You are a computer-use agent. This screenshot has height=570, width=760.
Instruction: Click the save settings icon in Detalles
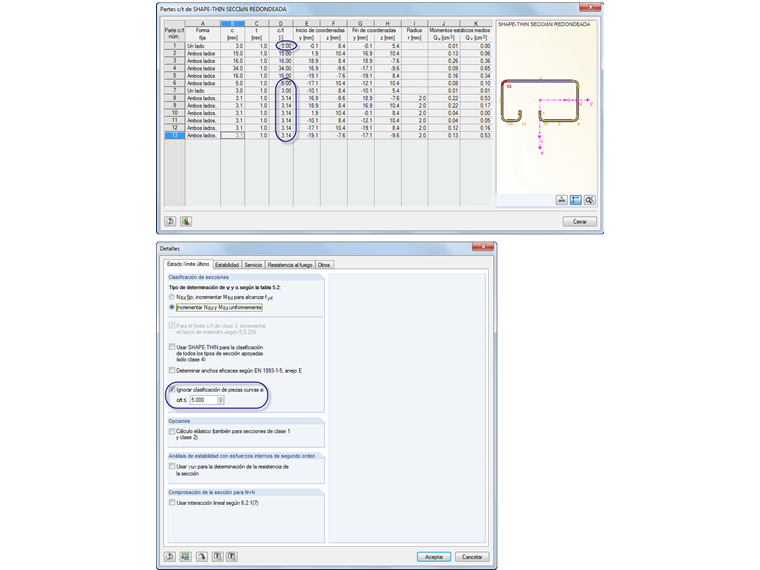coord(232,556)
